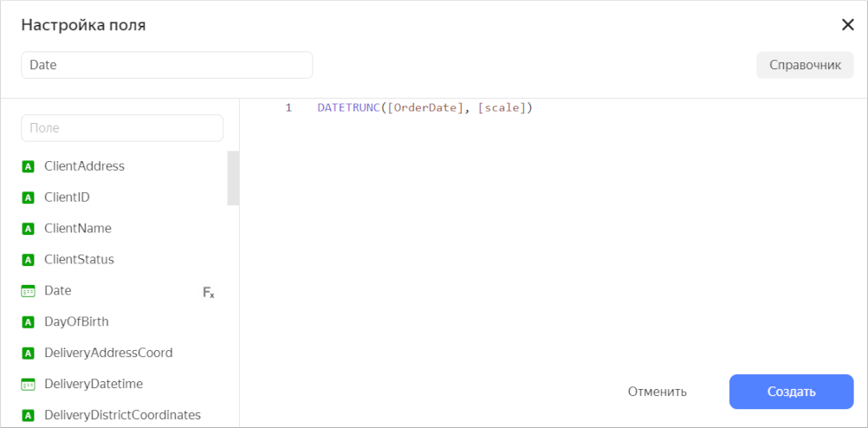This screenshot has height=428, width=868.
Task: Select DayOfBirth field in the list
Action: (x=76, y=321)
